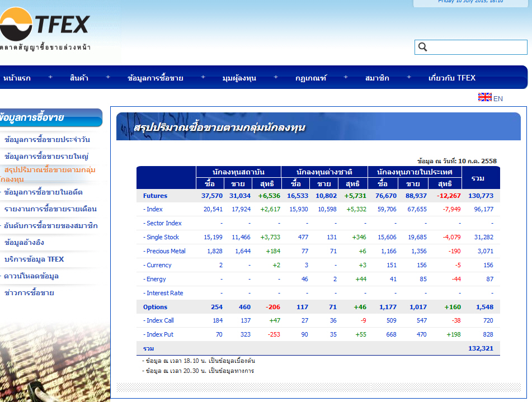This screenshot has height=402, width=532.
Task: Open the เกี่ยวกับ TFEX menu
Action: (x=451, y=78)
